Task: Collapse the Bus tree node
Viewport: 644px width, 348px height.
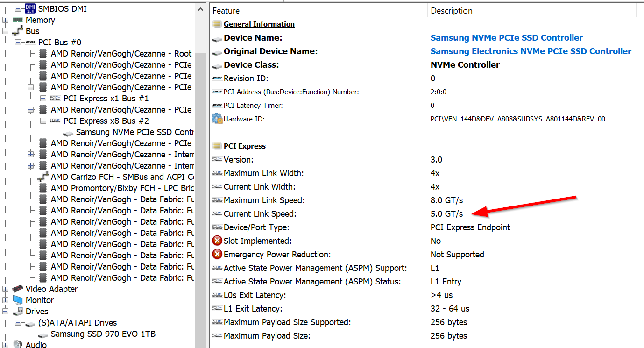Action: pyautogui.click(x=6, y=31)
